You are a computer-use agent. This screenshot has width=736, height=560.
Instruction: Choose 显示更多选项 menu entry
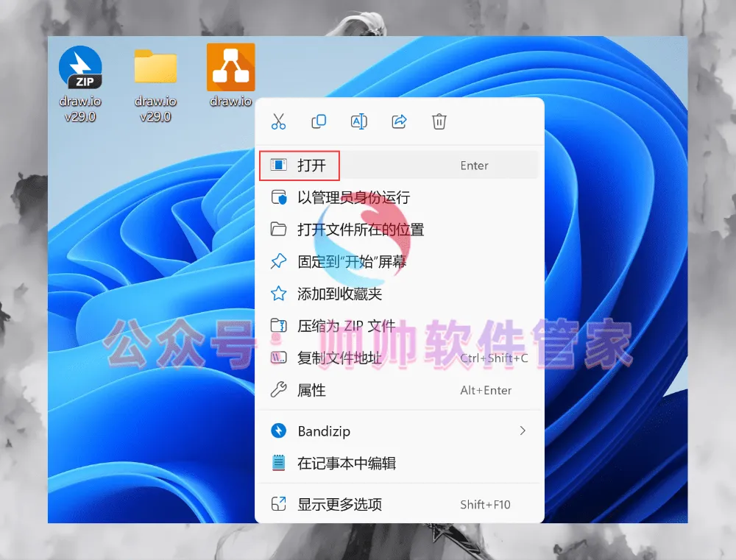(398, 504)
